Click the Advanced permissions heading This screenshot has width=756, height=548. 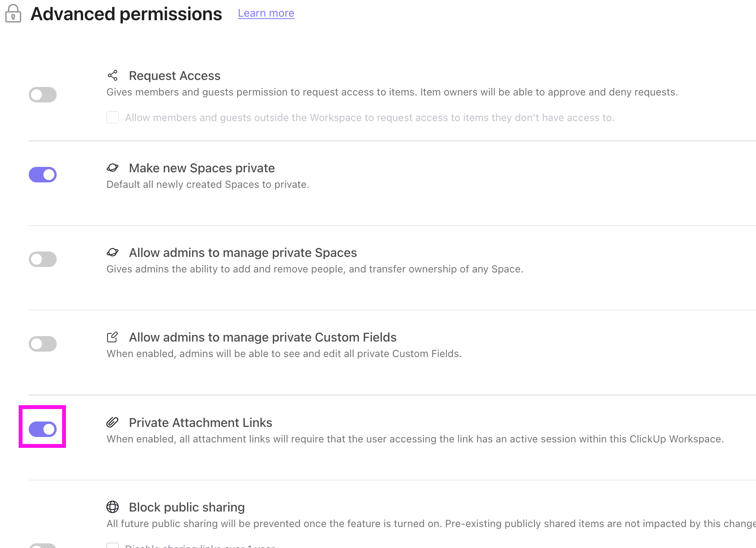(126, 14)
